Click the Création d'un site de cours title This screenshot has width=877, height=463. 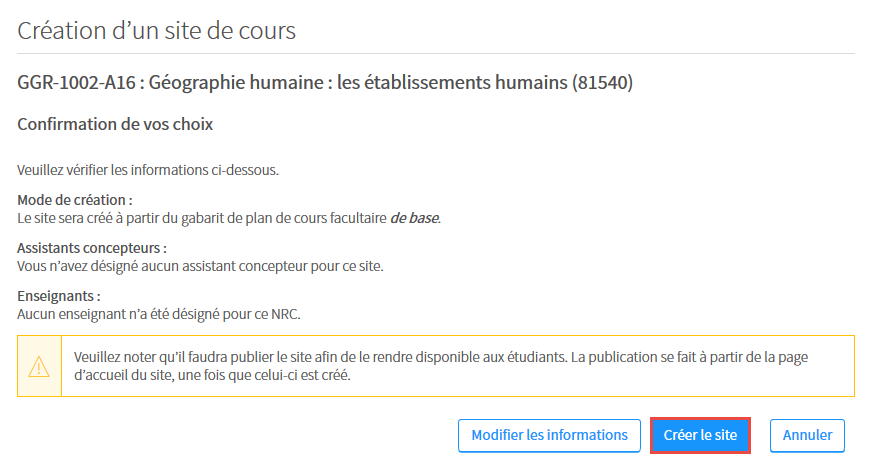click(157, 30)
